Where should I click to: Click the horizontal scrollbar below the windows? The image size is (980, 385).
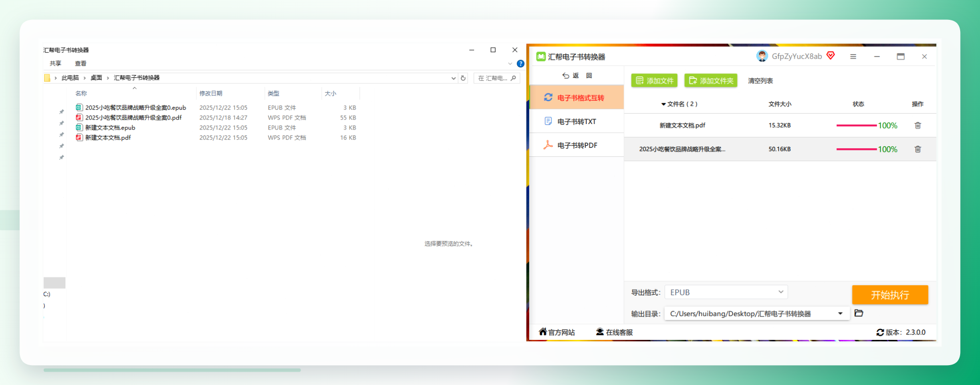pyautogui.click(x=172, y=370)
